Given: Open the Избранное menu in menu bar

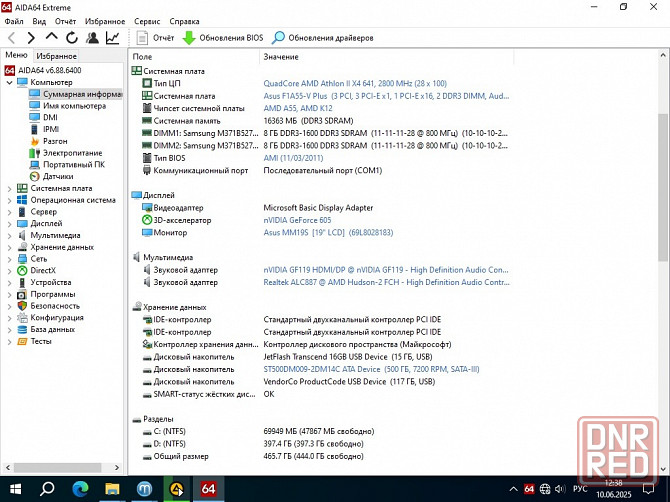Looking at the screenshot, I should click(105, 21).
